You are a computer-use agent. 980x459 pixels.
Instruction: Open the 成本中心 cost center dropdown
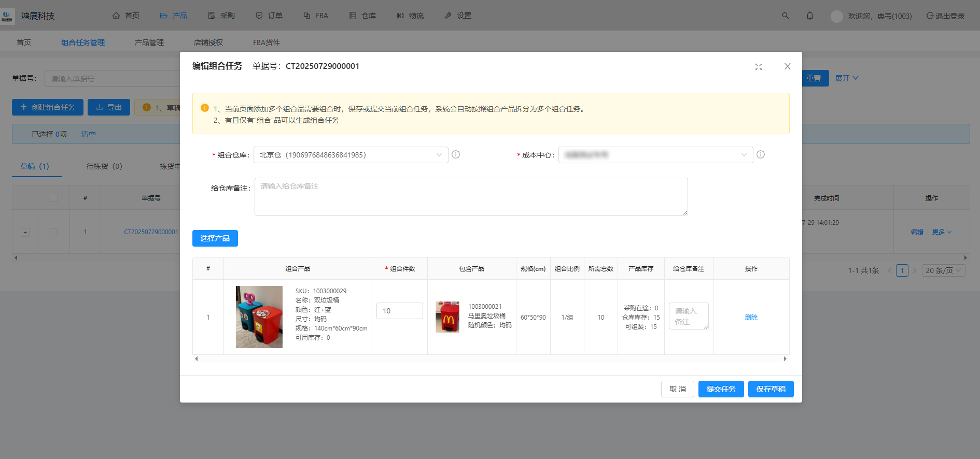click(x=655, y=155)
